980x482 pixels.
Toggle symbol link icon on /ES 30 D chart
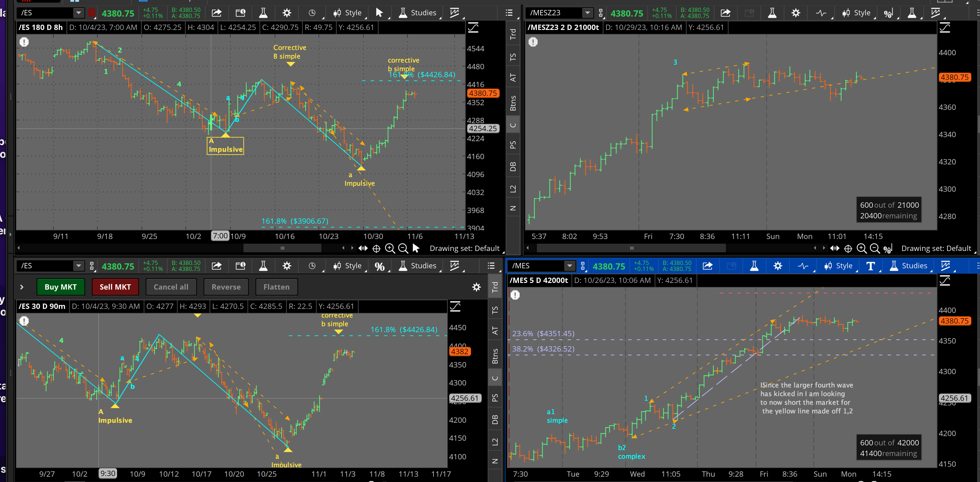point(92,266)
